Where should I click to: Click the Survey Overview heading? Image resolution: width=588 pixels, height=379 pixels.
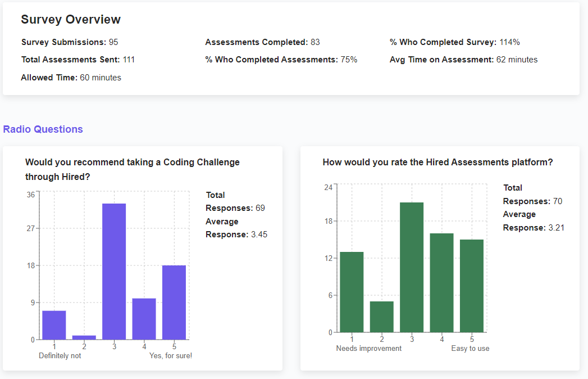click(x=71, y=20)
